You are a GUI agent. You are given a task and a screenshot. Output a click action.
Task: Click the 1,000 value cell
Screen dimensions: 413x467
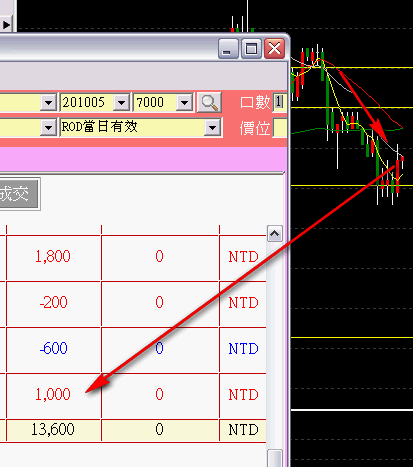coord(53,395)
